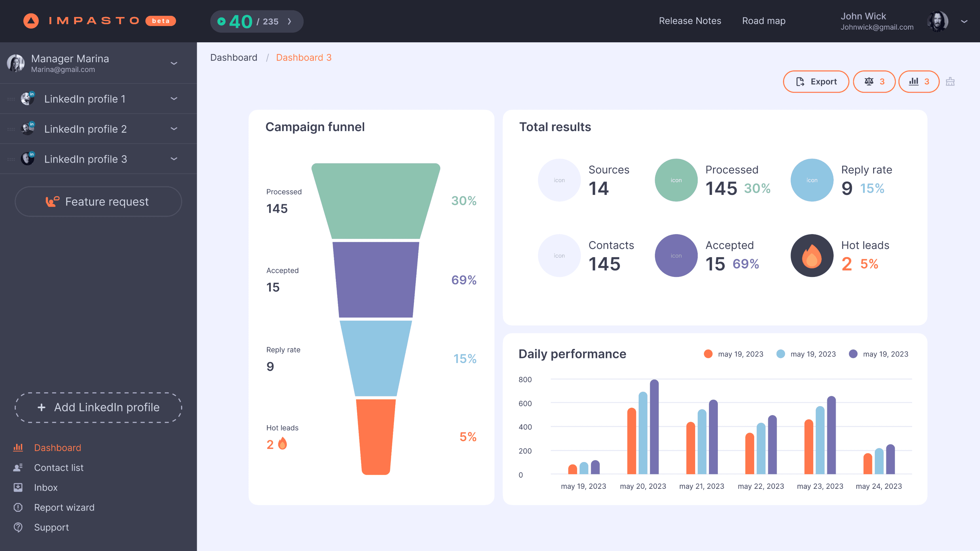
Task: Open the Feature request button
Action: 98,202
